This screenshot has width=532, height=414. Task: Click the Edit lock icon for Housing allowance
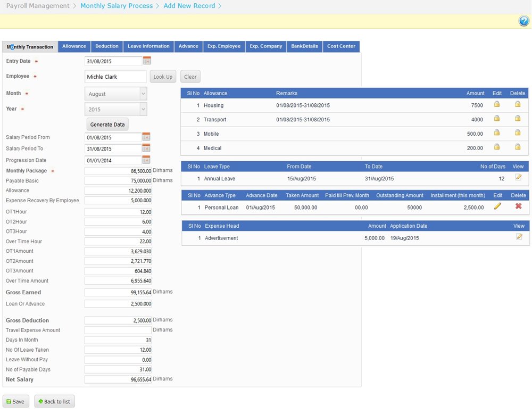(497, 104)
